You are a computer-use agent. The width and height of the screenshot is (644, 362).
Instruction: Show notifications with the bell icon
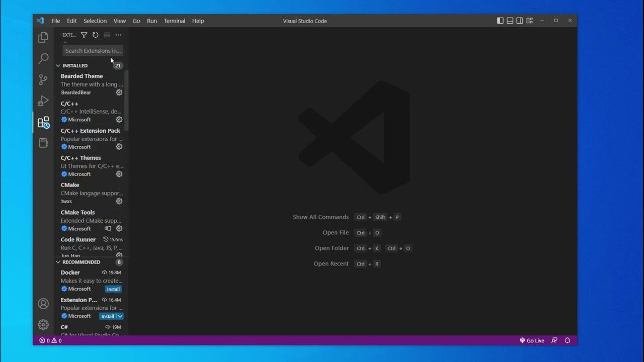click(x=568, y=340)
